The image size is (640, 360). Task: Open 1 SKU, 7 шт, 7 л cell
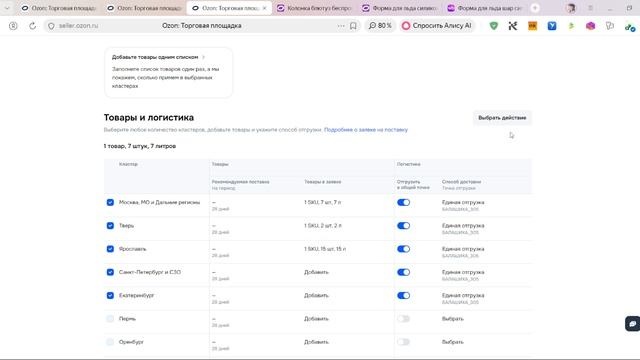coord(322,202)
